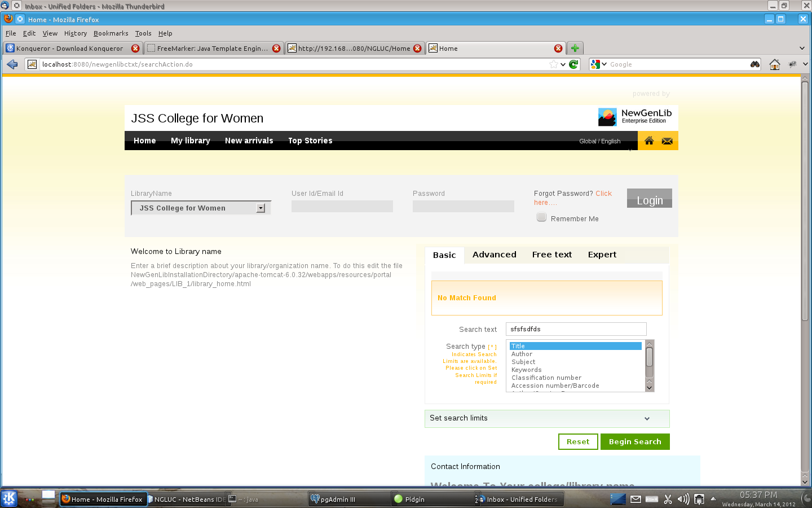Bookmark the page with the star icon
This screenshot has height=508, width=812.
(x=554, y=64)
